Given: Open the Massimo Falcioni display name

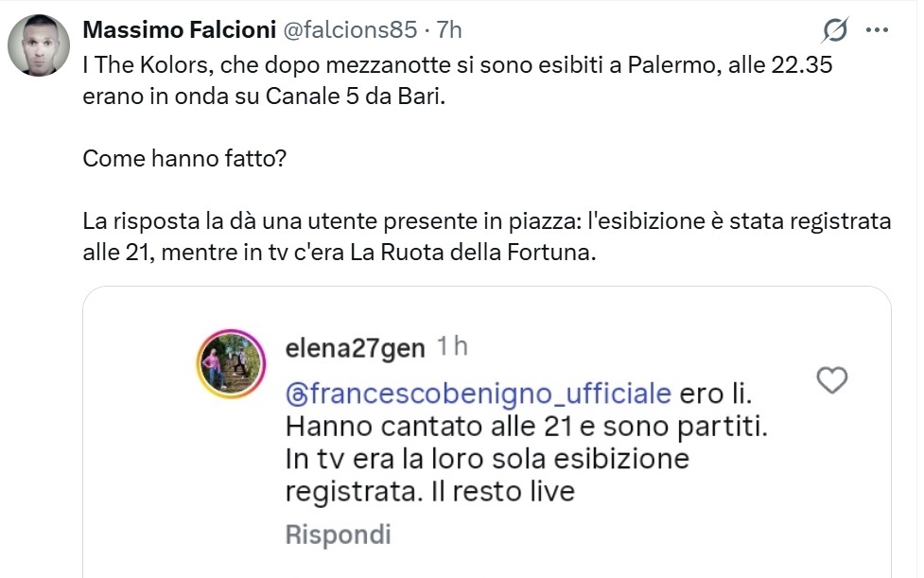Looking at the screenshot, I should pos(176,30).
